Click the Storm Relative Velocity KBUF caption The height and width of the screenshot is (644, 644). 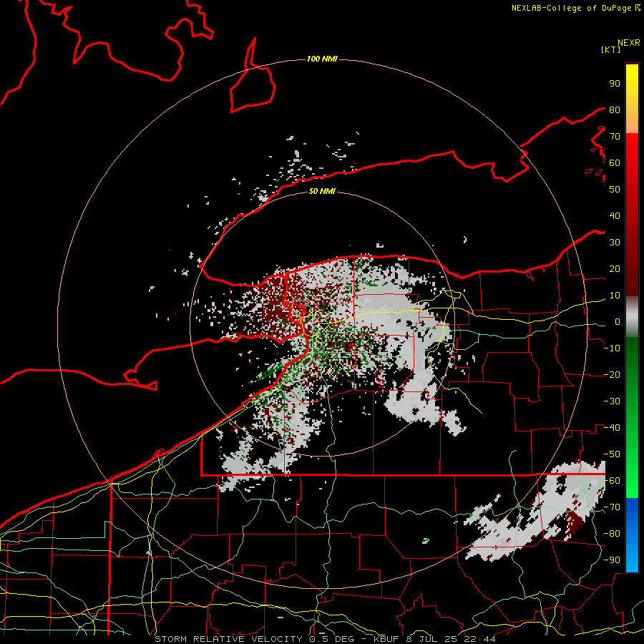326,639
